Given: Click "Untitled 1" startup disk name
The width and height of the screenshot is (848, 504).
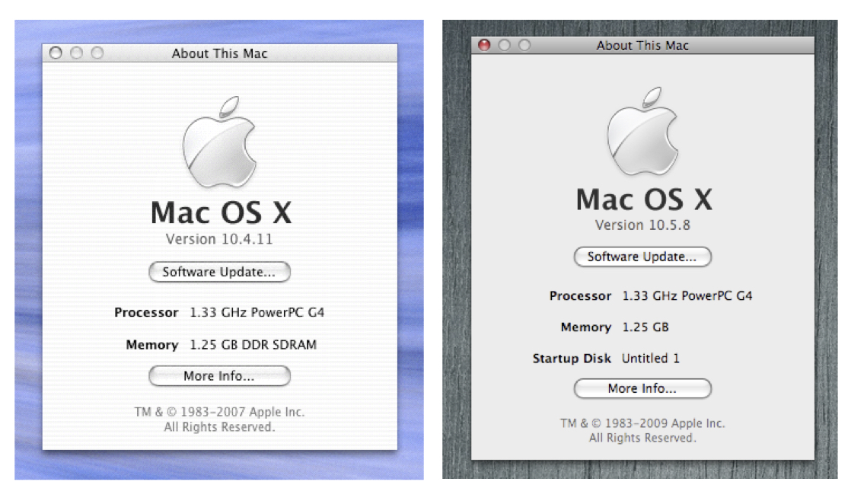Looking at the screenshot, I should (x=651, y=359).
